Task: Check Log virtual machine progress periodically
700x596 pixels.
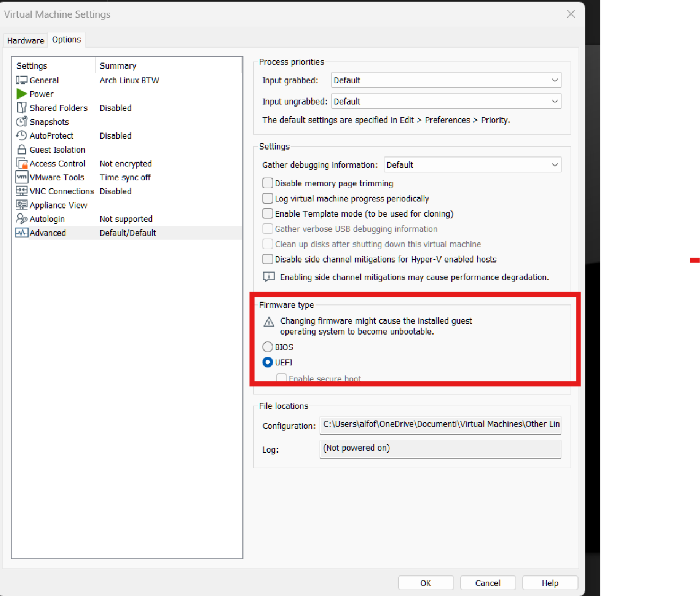Action: click(x=268, y=198)
